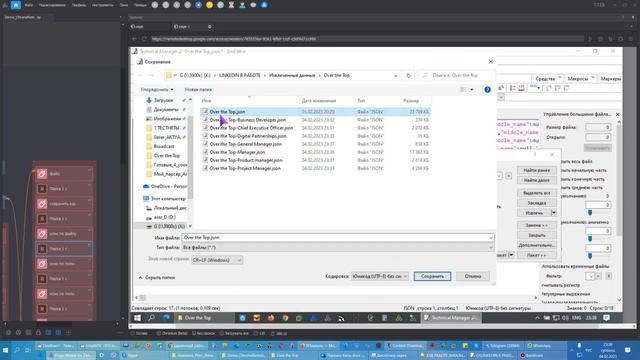Screen dimensions: 640x360
Task: Sort files by the Размер column header
Action: click(411, 101)
